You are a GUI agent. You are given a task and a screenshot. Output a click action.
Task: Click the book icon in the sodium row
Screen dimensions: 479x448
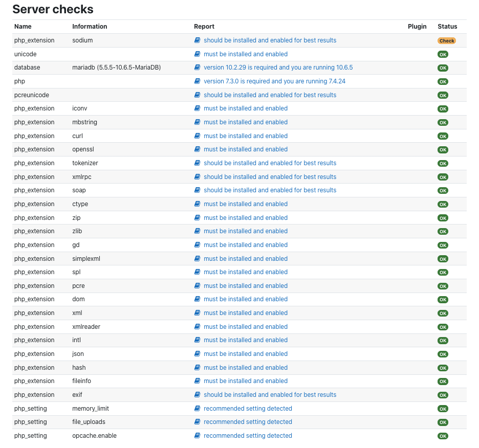[198, 40]
